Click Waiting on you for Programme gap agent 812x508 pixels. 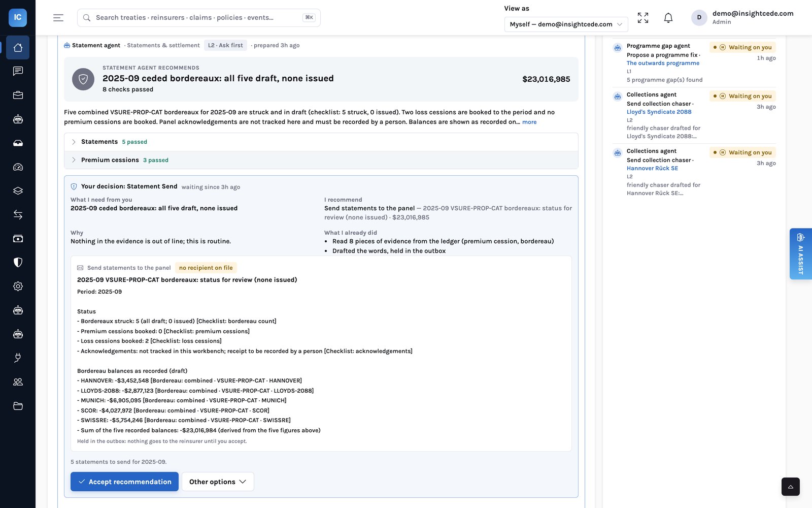(742, 47)
